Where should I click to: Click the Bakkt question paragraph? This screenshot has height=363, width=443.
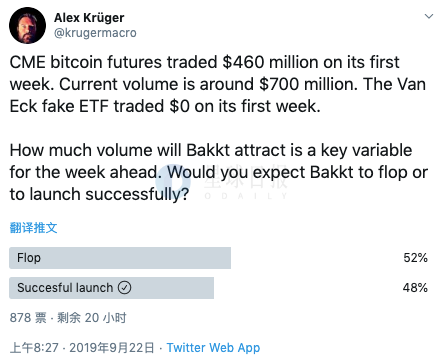[219, 172]
